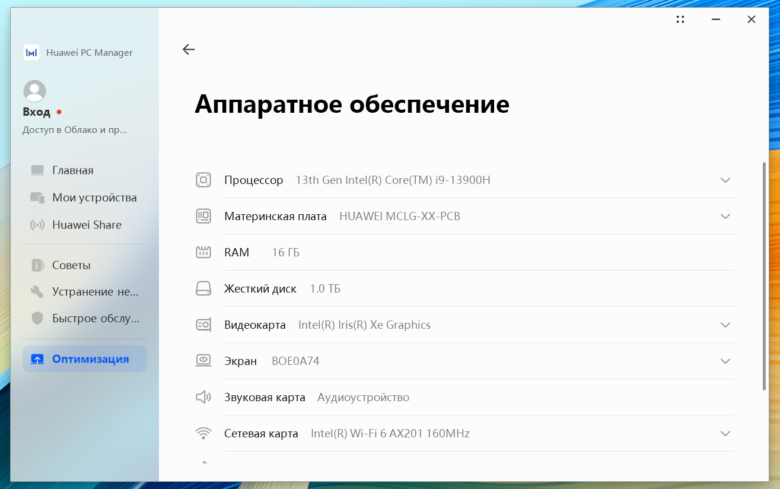
Task: Click the user avatar icon
Action: pyautogui.click(x=35, y=91)
